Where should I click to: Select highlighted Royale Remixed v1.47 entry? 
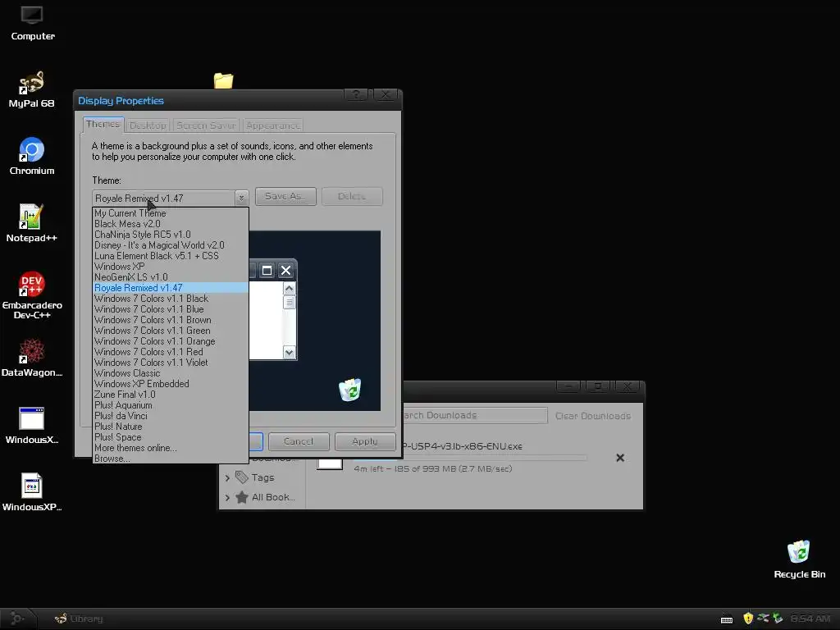pos(171,288)
